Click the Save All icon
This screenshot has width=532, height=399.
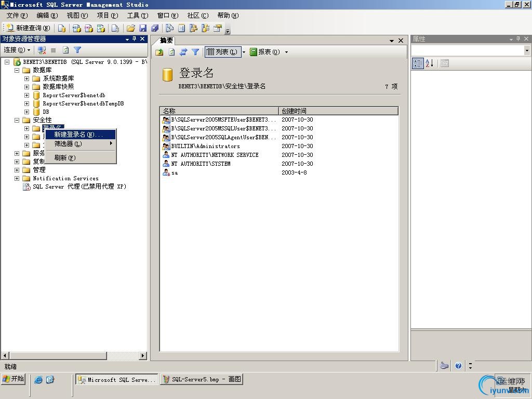pos(155,28)
